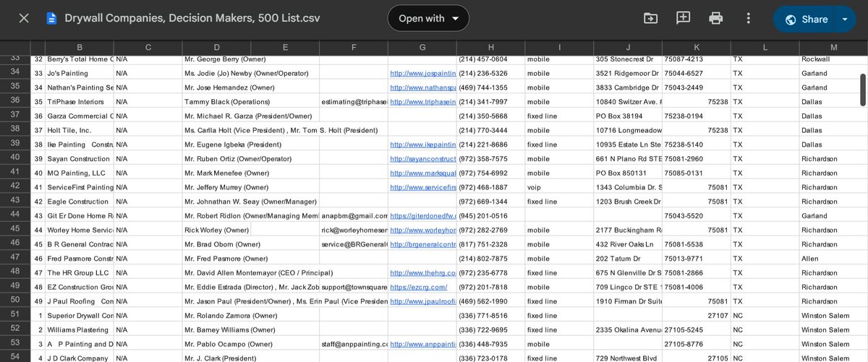Click 'estimating@triphase' email cell

point(354,102)
